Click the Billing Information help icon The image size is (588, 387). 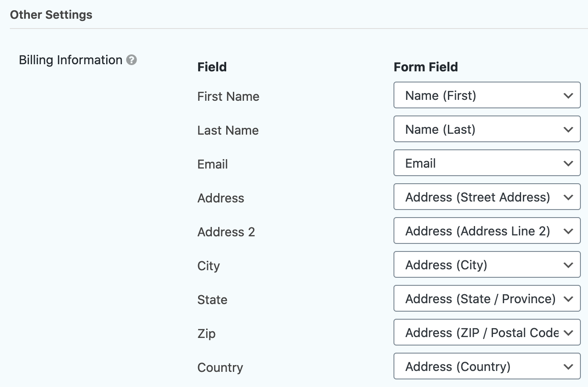coord(131,60)
